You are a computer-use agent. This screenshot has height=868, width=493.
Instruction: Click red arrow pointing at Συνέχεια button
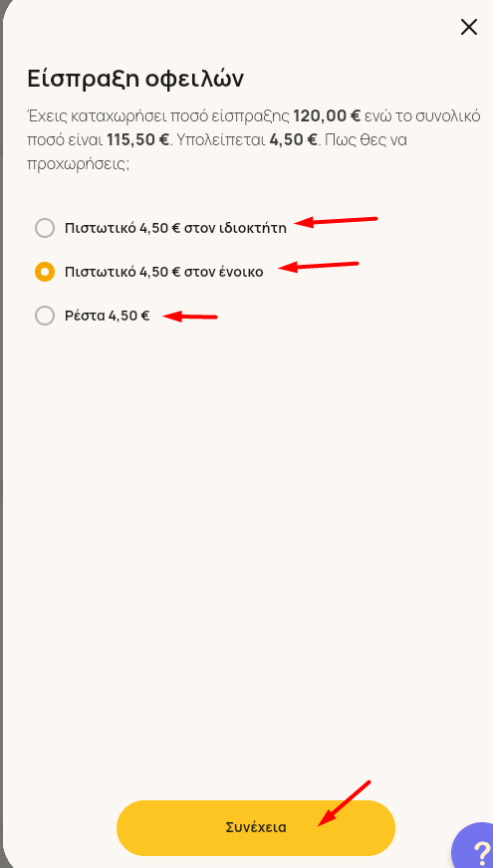[344, 803]
